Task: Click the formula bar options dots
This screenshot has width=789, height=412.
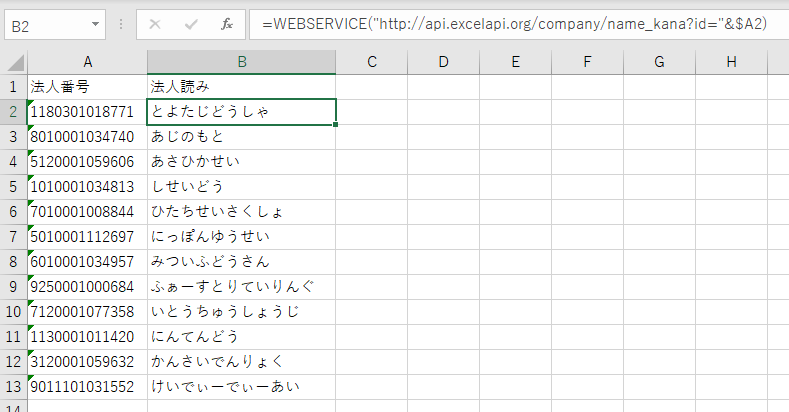Action: click(x=121, y=24)
